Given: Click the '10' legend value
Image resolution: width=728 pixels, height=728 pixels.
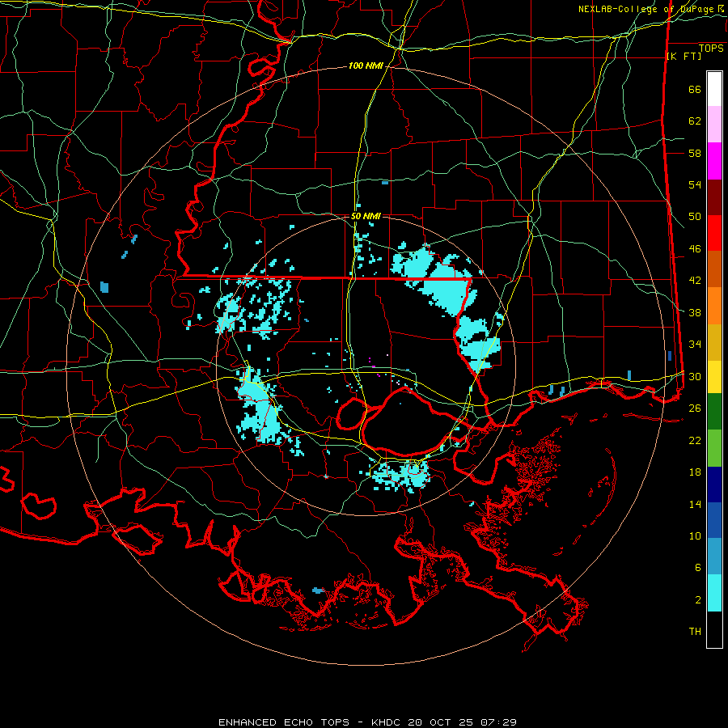Looking at the screenshot, I should pos(695,535).
